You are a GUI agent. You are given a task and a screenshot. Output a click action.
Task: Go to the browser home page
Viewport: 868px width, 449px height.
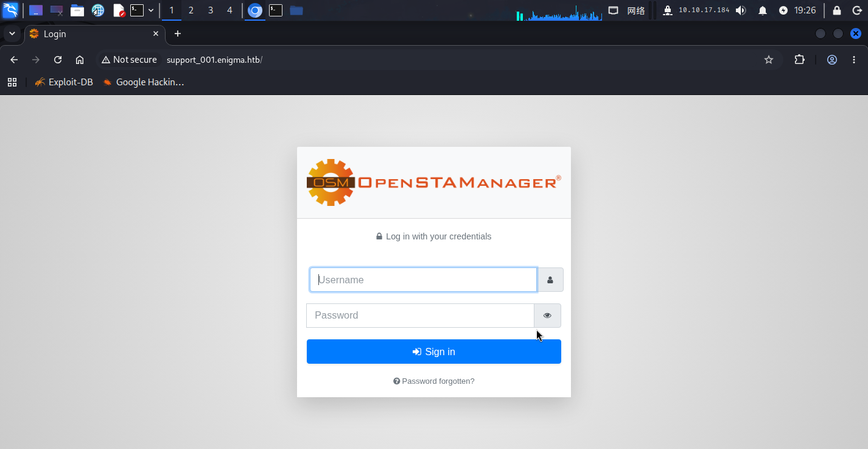click(80, 60)
